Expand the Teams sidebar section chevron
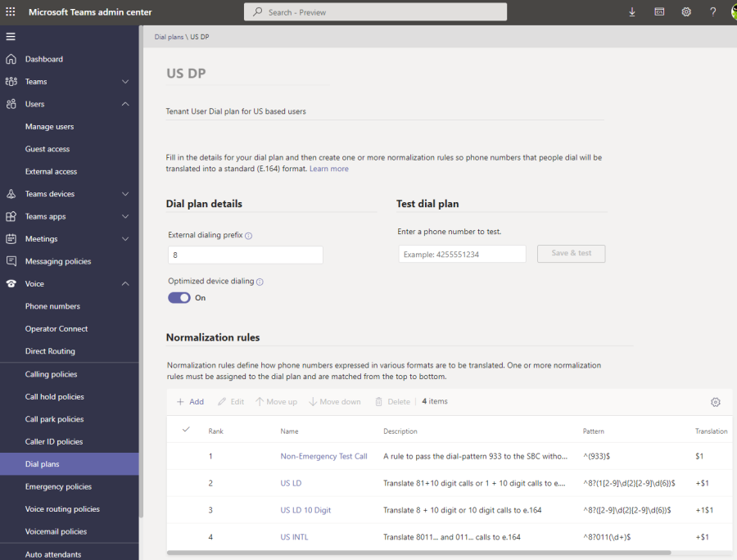 pos(125,82)
